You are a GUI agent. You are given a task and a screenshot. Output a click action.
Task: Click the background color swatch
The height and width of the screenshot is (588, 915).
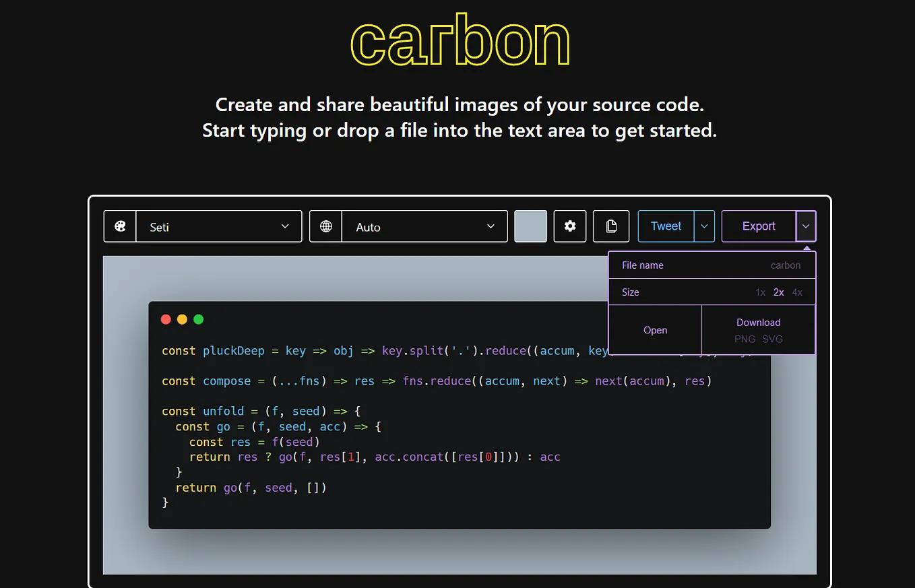530,226
